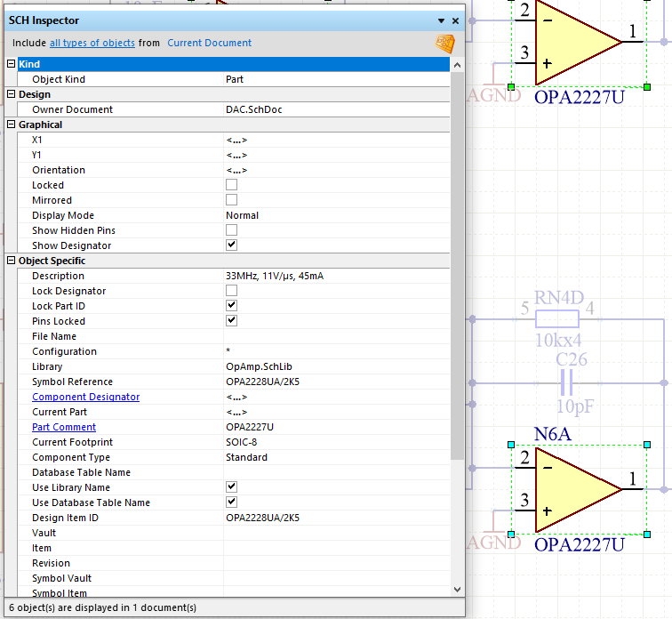Click the inspector scrollbar down arrow

coord(457,590)
